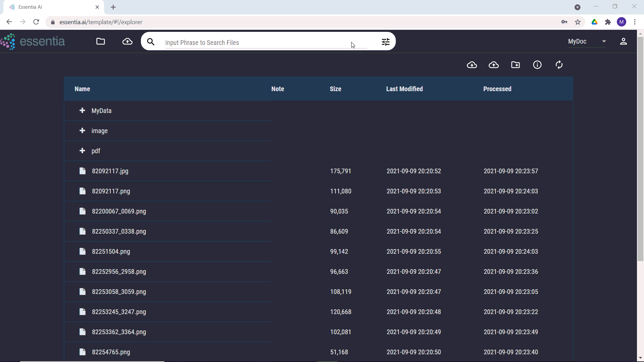Image resolution: width=644 pixels, height=362 pixels.
Task: Click the download cloud toolbar icon
Action: [x=472, y=65]
